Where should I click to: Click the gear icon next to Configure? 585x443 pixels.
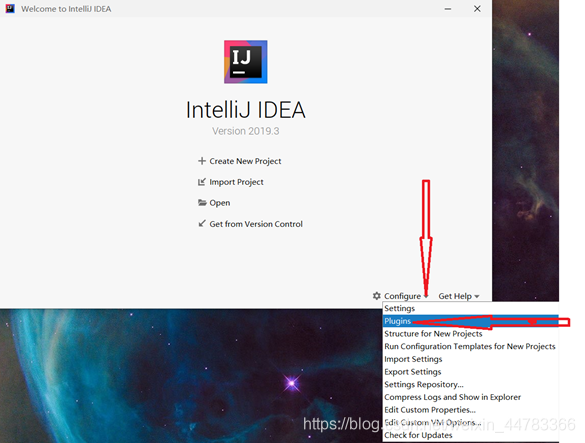coord(377,296)
